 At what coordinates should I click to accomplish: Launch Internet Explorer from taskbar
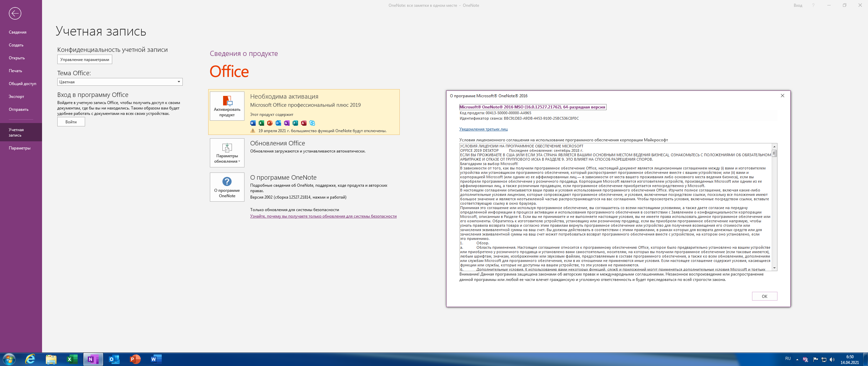click(x=30, y=359)
